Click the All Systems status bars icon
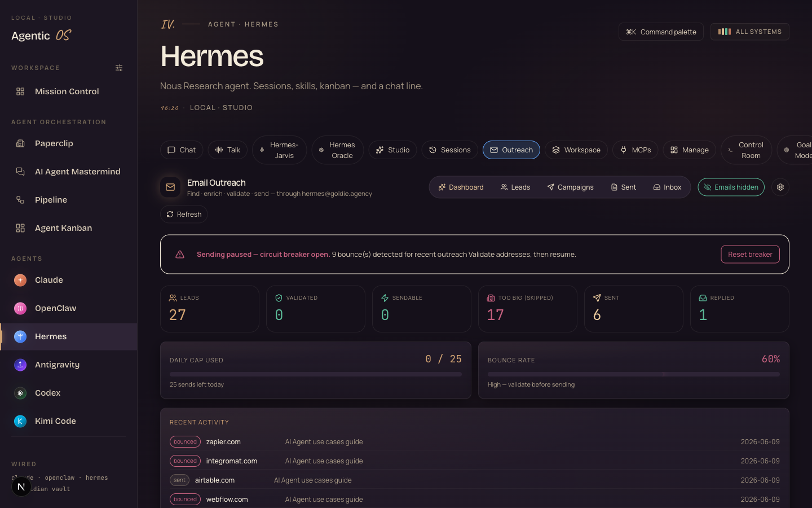Screen dimensions: 812x508 725,32
